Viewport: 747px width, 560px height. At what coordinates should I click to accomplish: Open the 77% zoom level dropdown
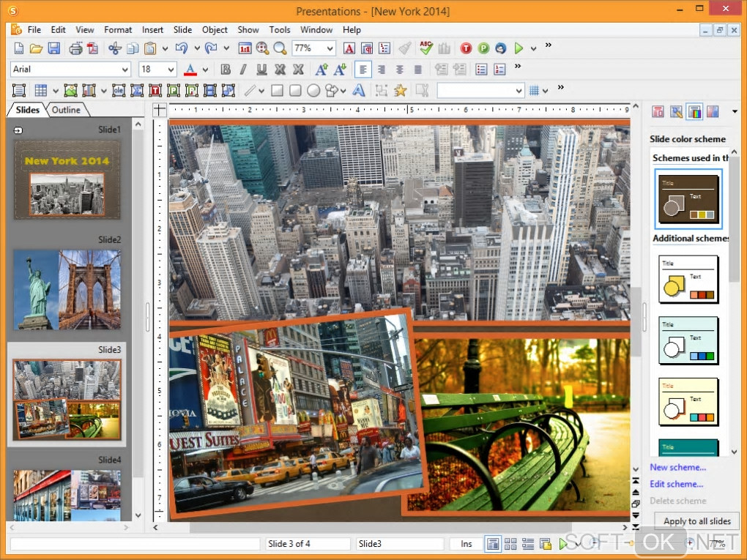point(330,48)
